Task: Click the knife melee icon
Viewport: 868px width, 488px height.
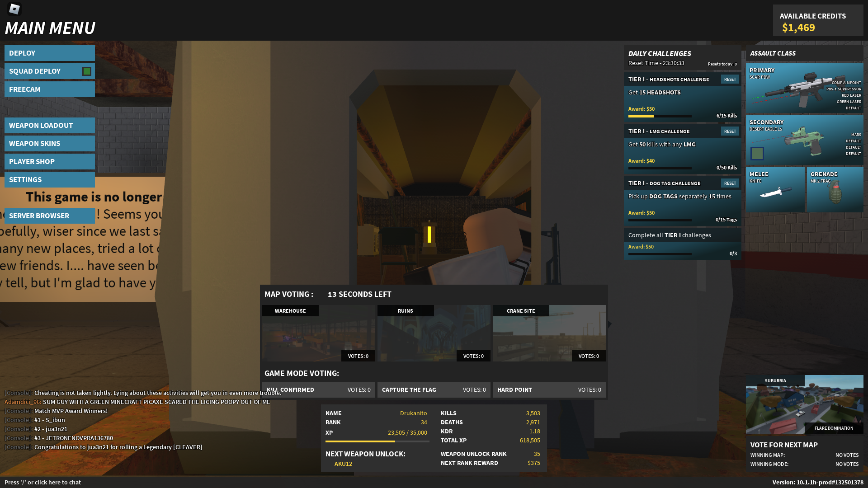Action: click(x=775, y=192)
